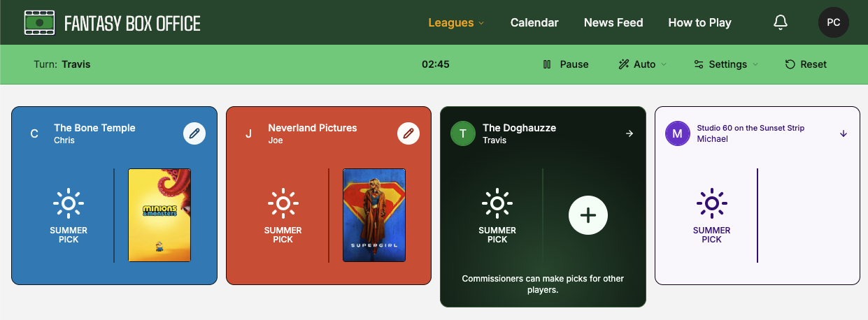Add a pick with the plus button
Screen dimensions: 868x320
pos(588,215)
